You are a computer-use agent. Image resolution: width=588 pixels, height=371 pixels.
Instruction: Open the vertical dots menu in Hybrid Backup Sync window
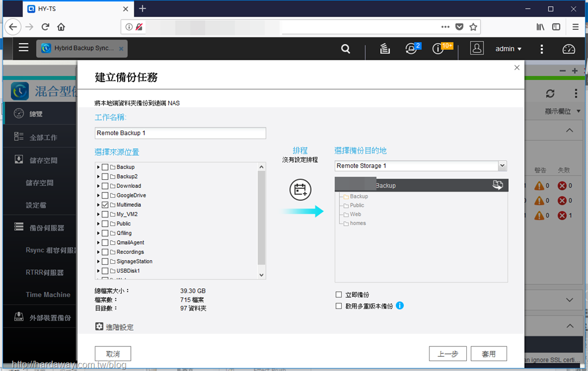[576, 94]
